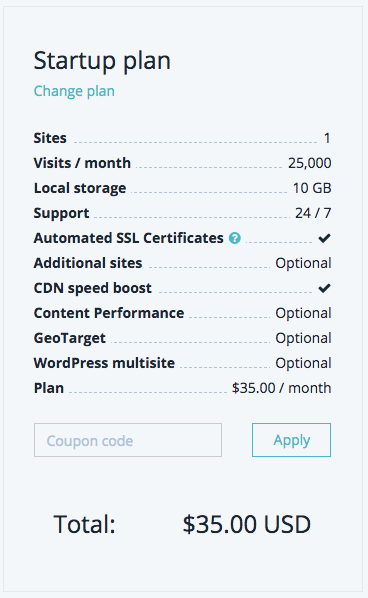Image resolution: width=368 pixels, height=598 pixels.
Task: Click the WordPress multisite label
Action: point(104,363)
